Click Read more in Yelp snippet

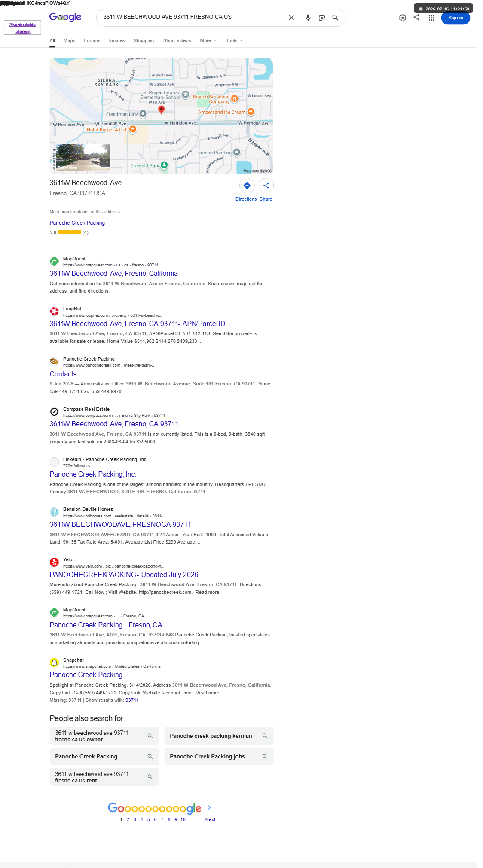207,592
